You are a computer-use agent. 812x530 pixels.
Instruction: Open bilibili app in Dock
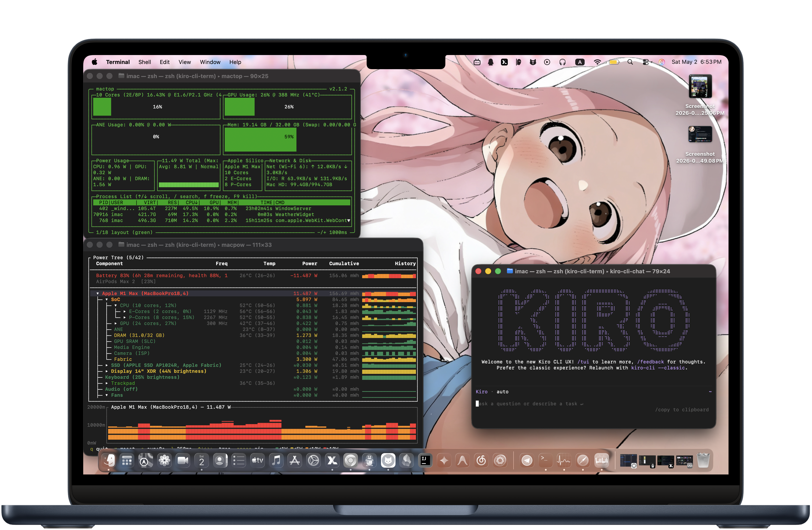(x=601, y=460)
